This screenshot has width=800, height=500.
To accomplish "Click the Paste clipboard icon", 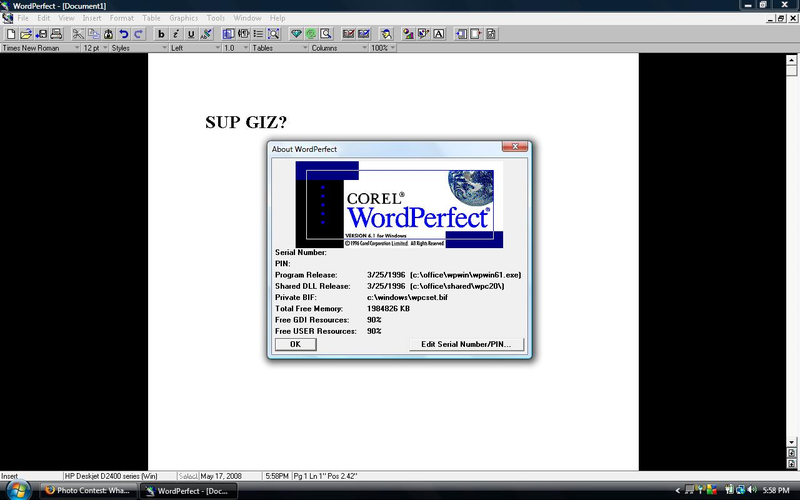I will click(108, 34).
